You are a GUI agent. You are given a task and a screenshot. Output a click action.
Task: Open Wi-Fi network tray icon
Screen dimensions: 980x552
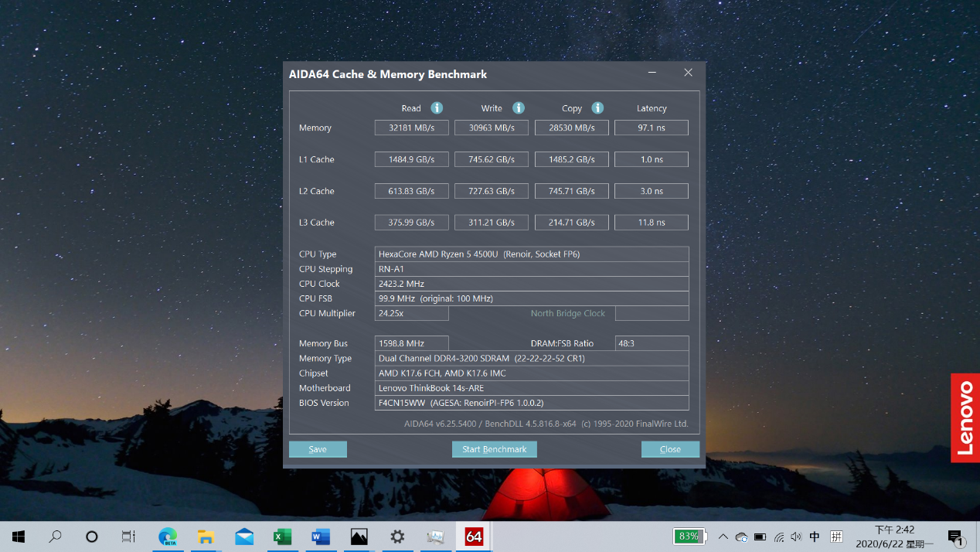coord(778,537)
